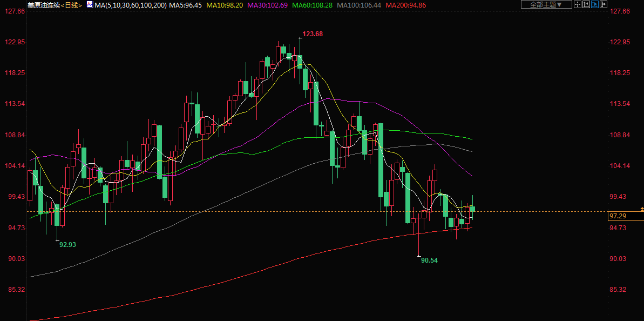Click the 美原油连续 contract name
The width and height of the screenshot is (644, 321).
coord(43,5)
